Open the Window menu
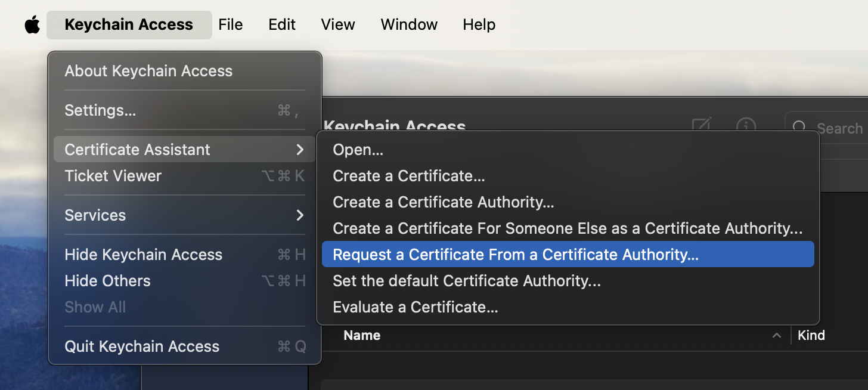Image resolution: width=868 pixels, height=390 pixels. (409, 25)
